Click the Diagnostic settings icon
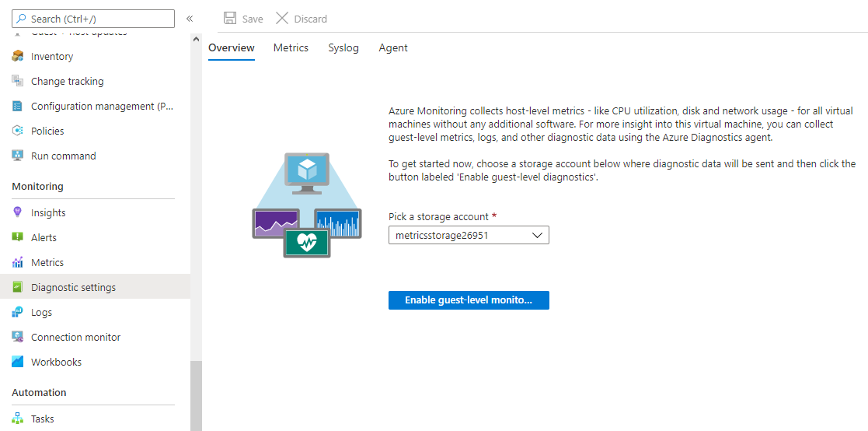The height and width of the screenshot is (431, 868). [x=18, y=288]
